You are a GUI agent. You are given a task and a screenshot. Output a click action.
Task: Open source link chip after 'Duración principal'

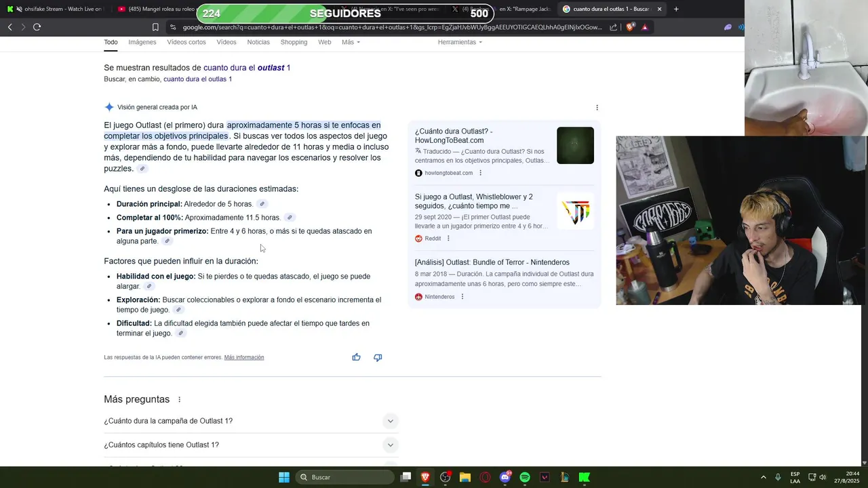point(262,204)
